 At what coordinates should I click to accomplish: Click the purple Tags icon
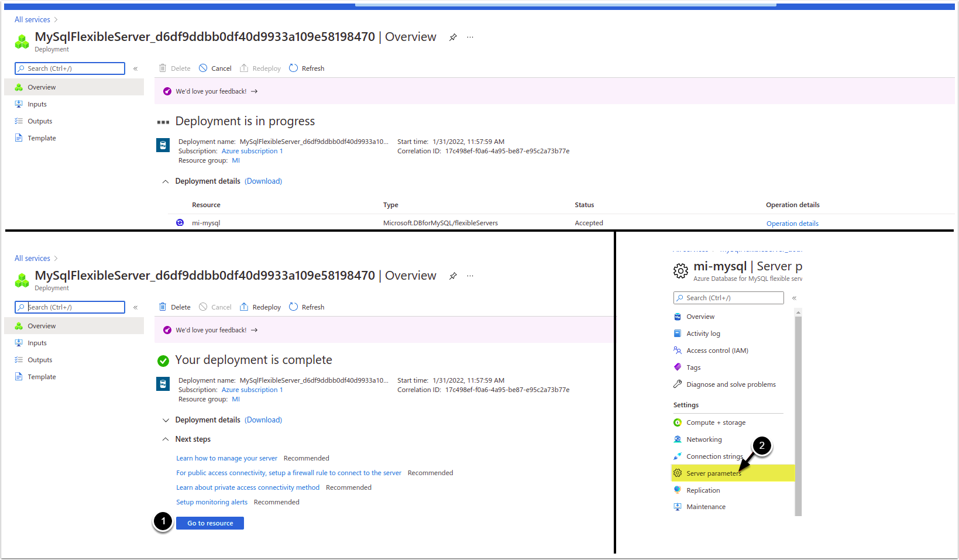[678, 367]
